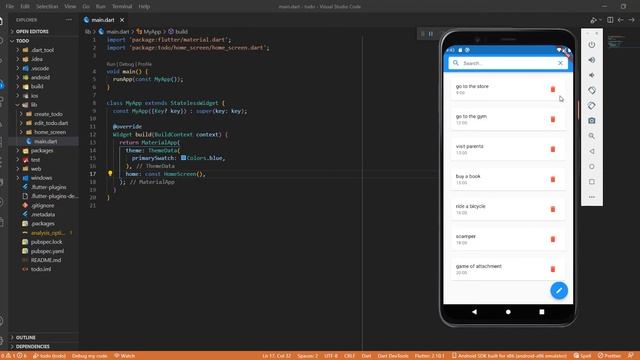Click the Colors.blue color swatch
Image resolution: width=640 pixels, height=360 pixels.
coord(183,158)
